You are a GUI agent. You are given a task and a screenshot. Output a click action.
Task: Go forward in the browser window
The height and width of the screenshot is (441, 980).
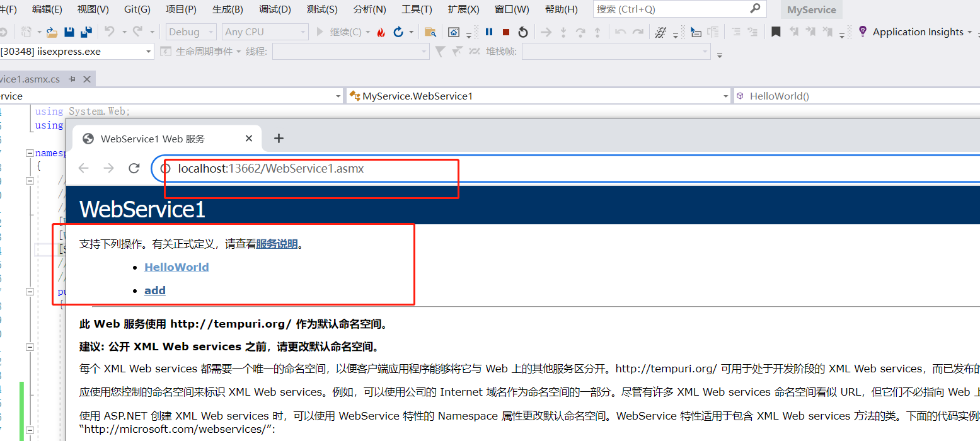(x=108, y=168)
